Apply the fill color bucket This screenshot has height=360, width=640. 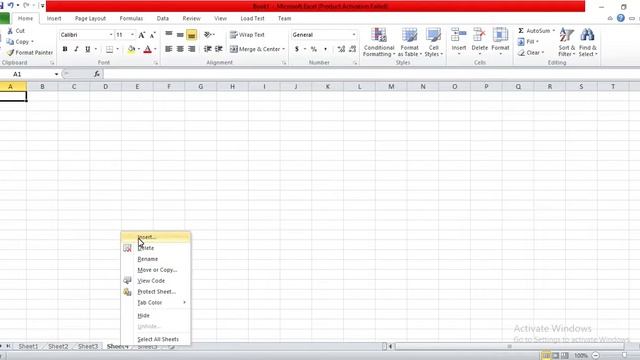point(131,49)
